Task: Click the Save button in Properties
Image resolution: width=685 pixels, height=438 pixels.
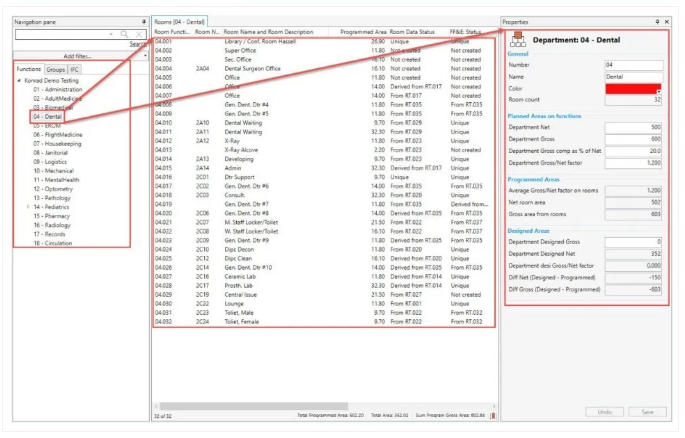Action: point(647,412)
